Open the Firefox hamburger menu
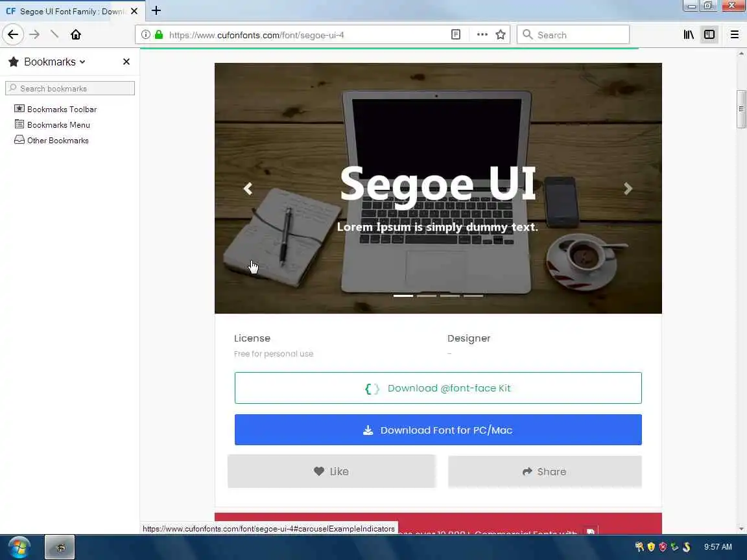The height and width of the screenshot is (560, 747). click(735, 34)
